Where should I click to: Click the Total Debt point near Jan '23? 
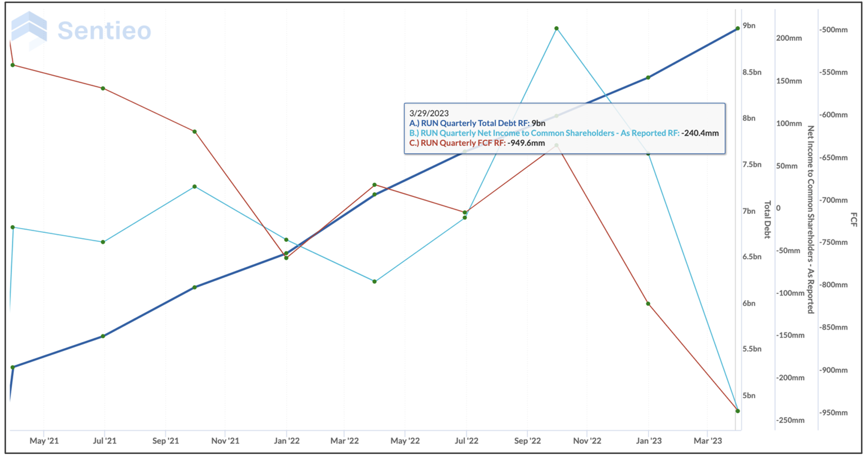pyautogui.click(x=648, y=78)
